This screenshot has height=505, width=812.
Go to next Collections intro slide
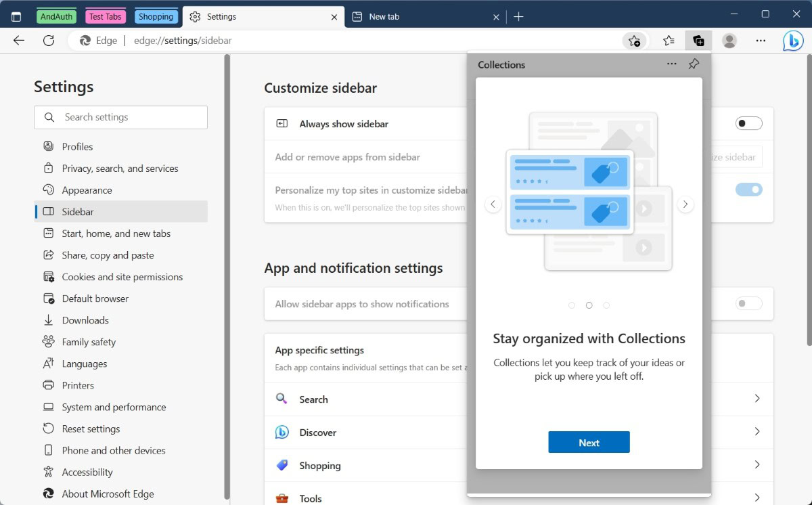(x=685, y=204)
